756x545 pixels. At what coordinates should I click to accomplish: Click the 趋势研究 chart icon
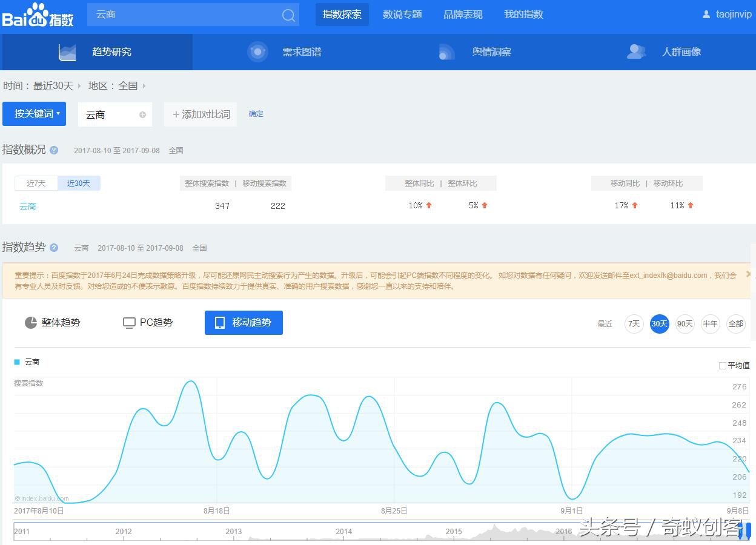point(67,52)
